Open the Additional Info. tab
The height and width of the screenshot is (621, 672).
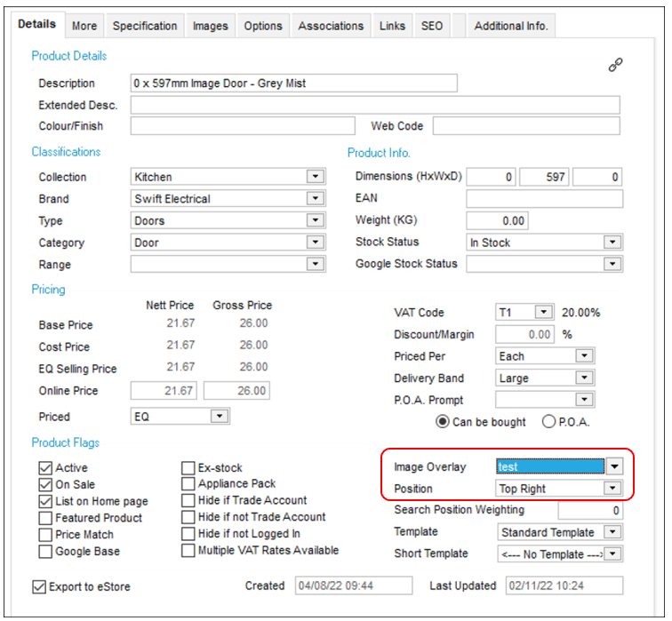pos(511,26)
